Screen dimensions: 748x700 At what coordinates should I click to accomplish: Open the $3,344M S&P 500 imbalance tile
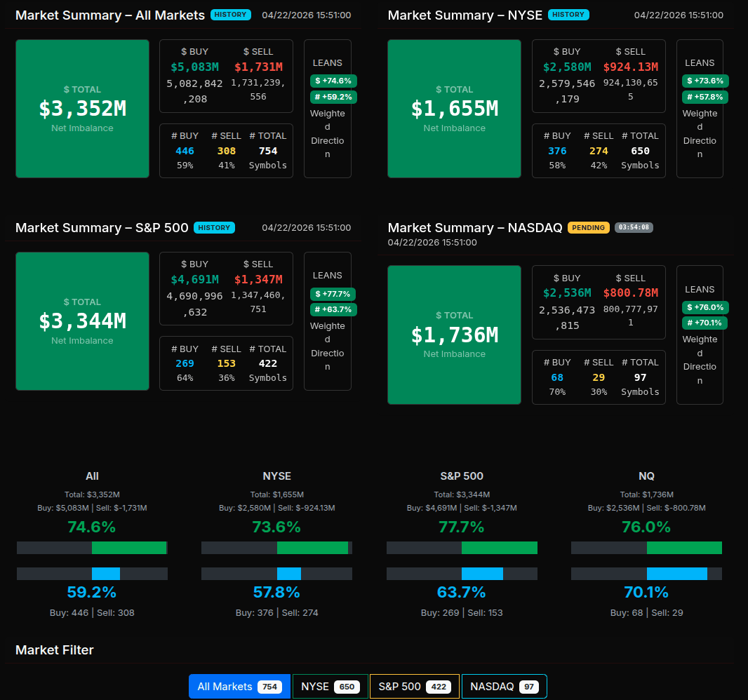(82, 321)
